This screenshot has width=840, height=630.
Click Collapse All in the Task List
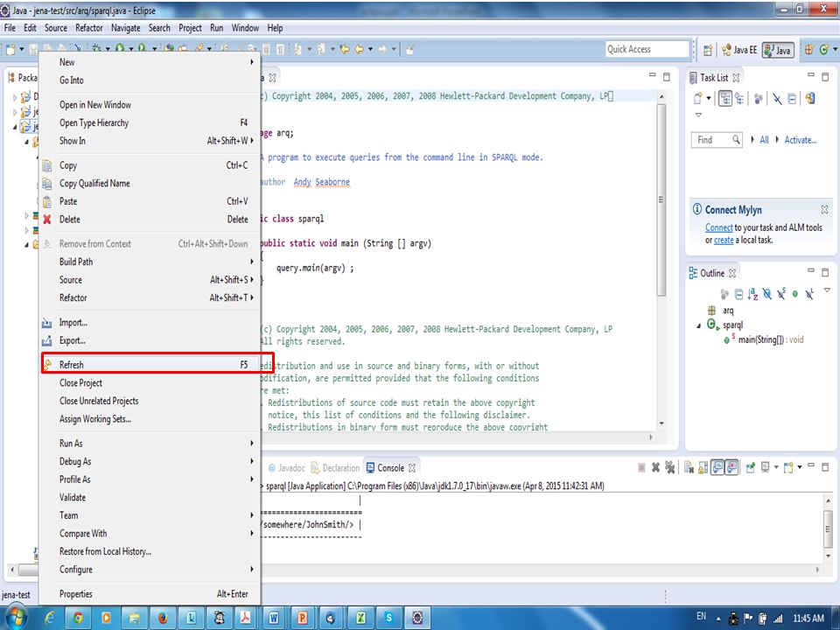[792, 99]
